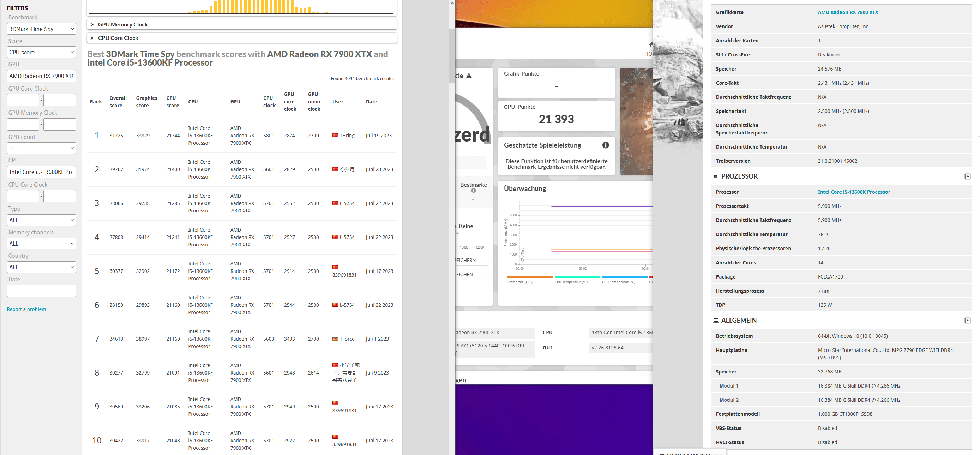The image size is (980, 455).
Task: Click GPU Memory Clock maximum input
Action: (60, 124)
